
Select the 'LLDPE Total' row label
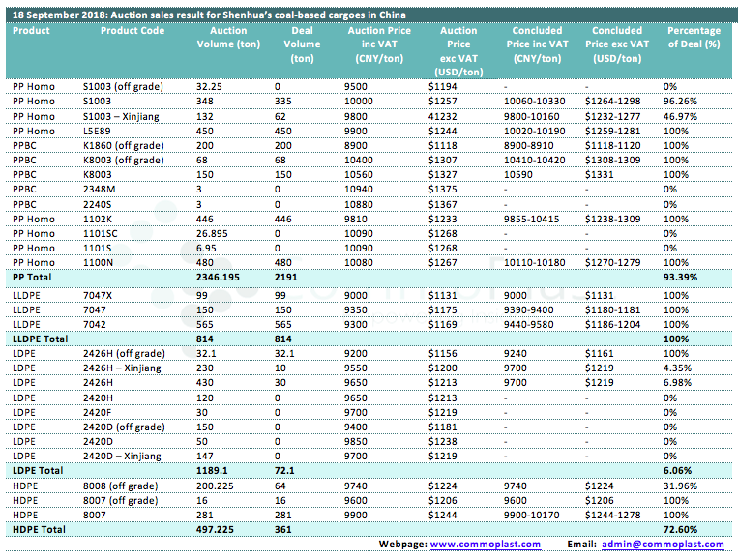coord(40,339)
